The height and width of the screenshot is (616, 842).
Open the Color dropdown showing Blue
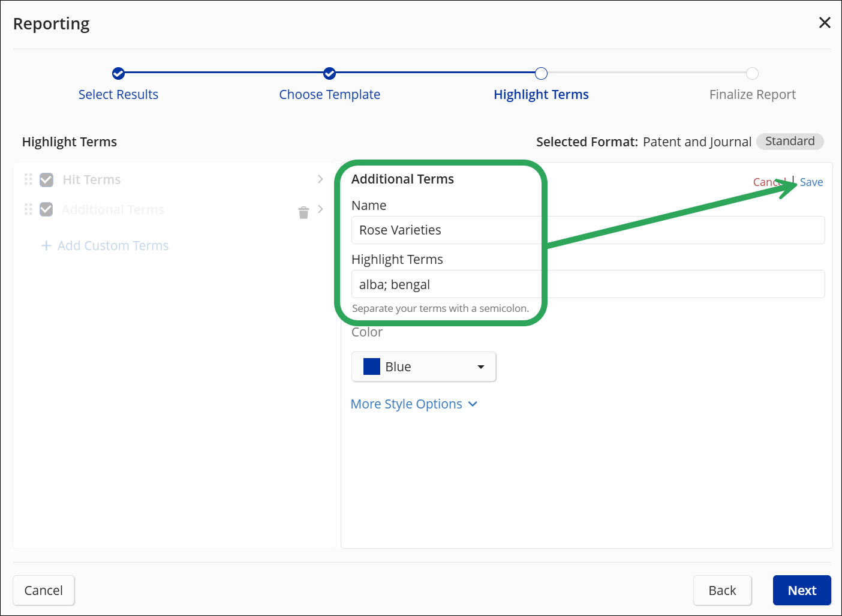(423, 366)
